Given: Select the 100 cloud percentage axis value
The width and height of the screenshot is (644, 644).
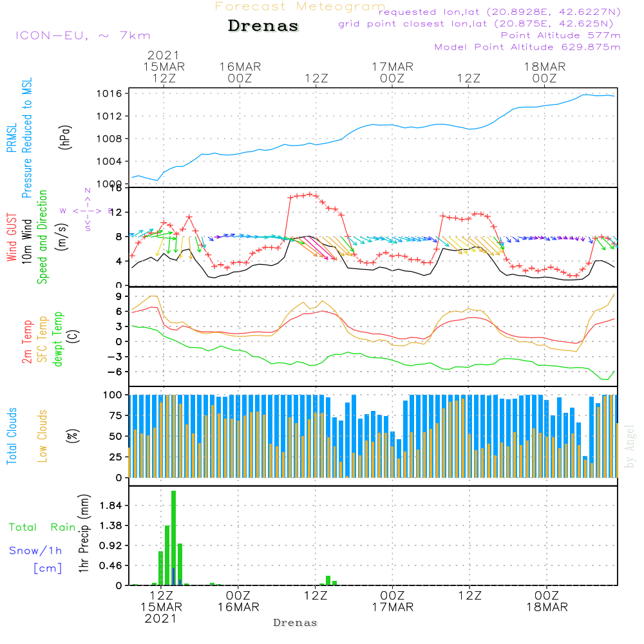Looking at the screenshot, I should [x=113, y=395].
